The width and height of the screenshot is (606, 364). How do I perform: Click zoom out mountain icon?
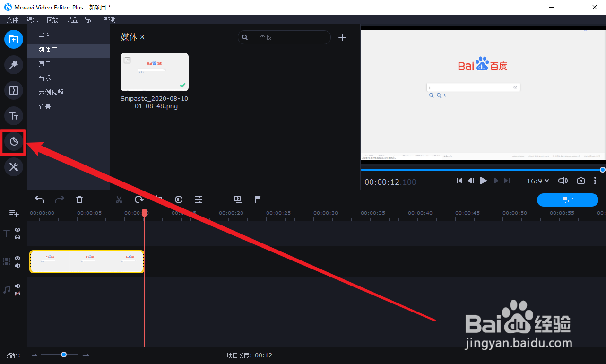(x=35, y=355)
